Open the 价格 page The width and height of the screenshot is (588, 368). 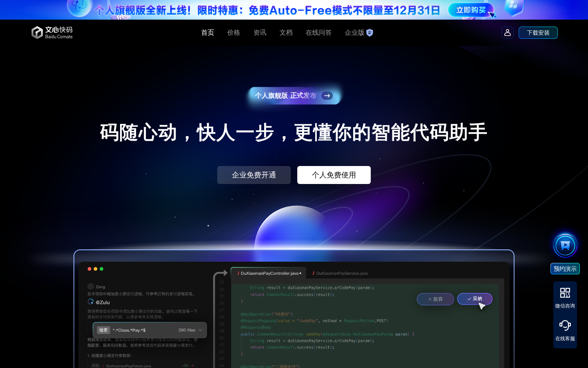click(x=234, y=33)
